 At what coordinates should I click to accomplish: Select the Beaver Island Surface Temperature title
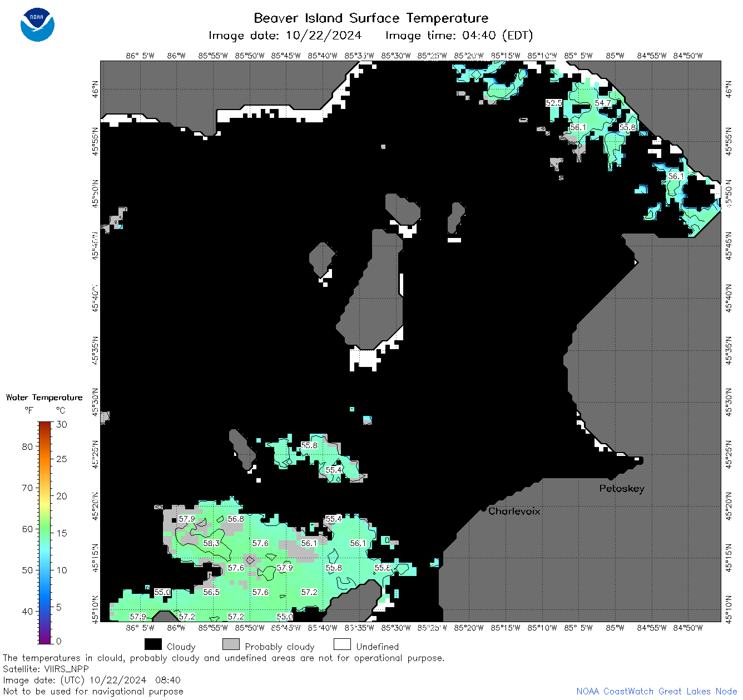[x=371, y=18]
